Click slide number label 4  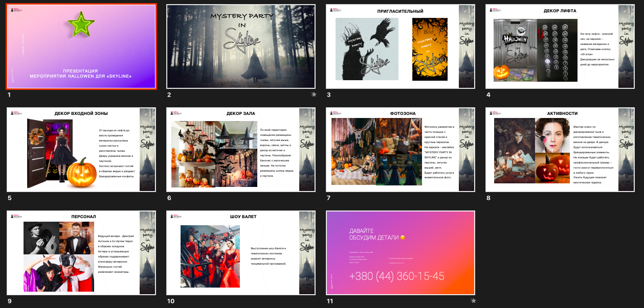click(x=488, y=95)
